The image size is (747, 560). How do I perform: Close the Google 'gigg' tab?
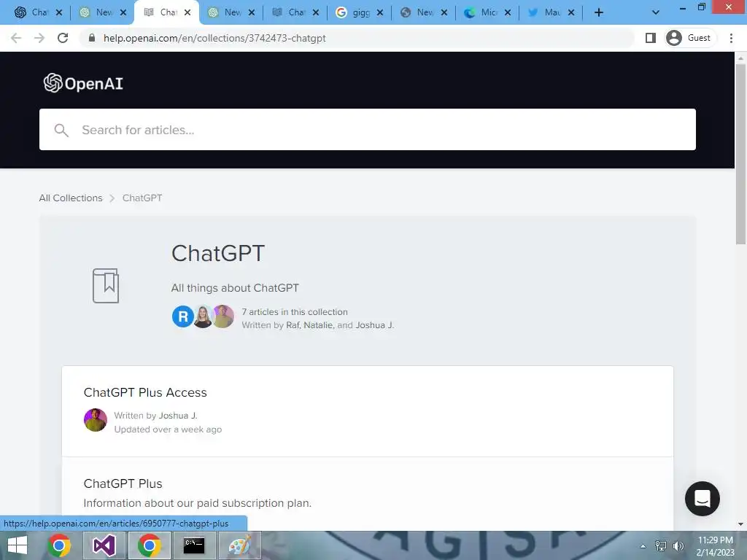point(380,13)
